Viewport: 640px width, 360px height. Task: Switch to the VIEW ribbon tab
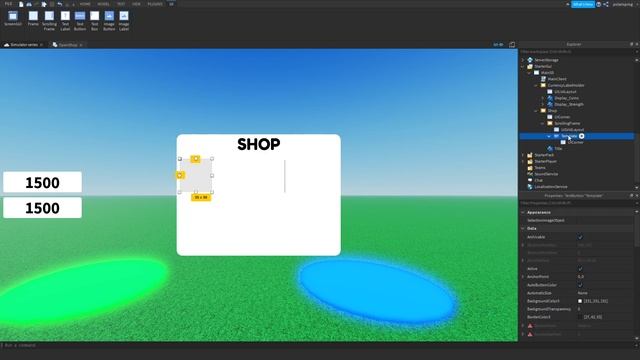tap(136, 4)
